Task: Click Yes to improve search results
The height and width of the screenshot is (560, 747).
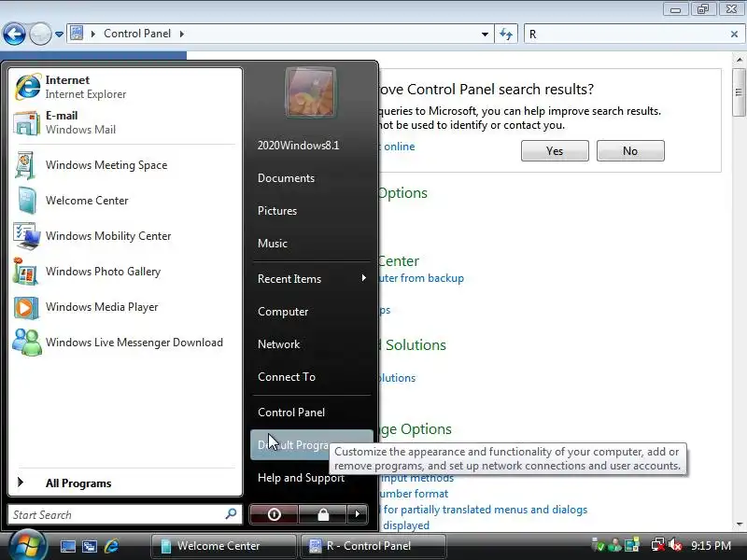Action: tap(555, 151)
